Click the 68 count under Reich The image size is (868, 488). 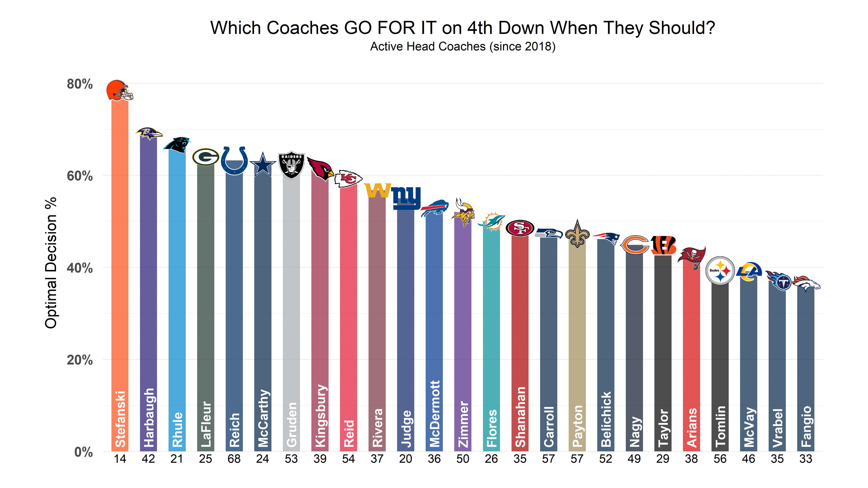(x=234, y=459)
